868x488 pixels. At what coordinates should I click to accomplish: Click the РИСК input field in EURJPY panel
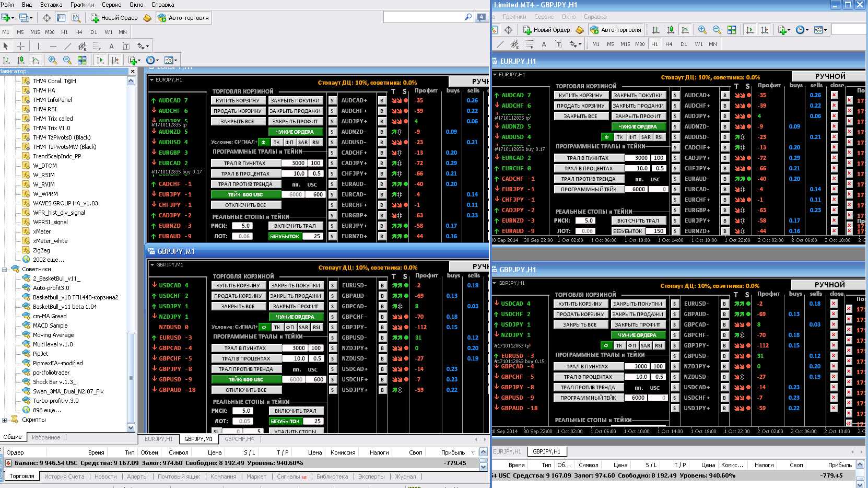[x=246, y=226]
